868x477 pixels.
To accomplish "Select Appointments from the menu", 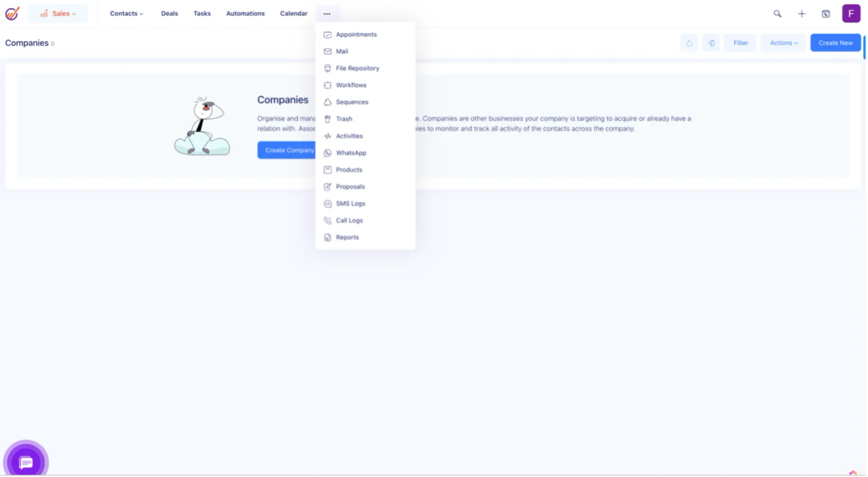I will 365,35.
